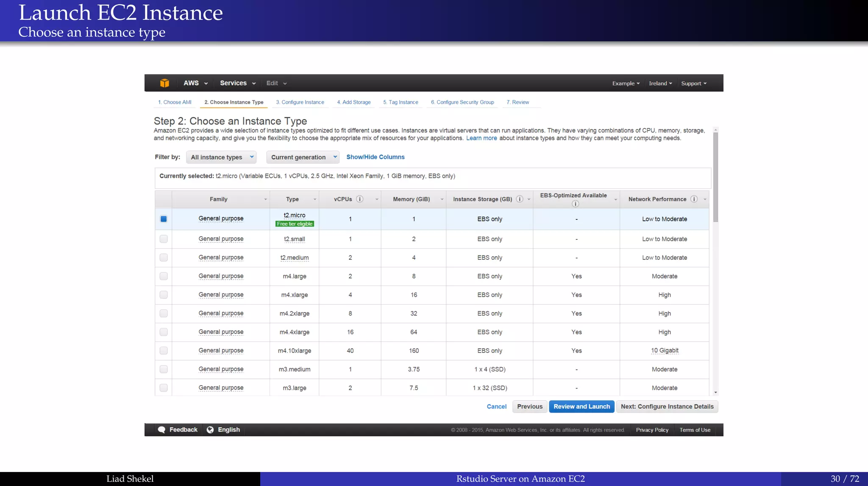Open All instance types filter dropdown
The width and height of the screenshot is (868, 486).
221,157
